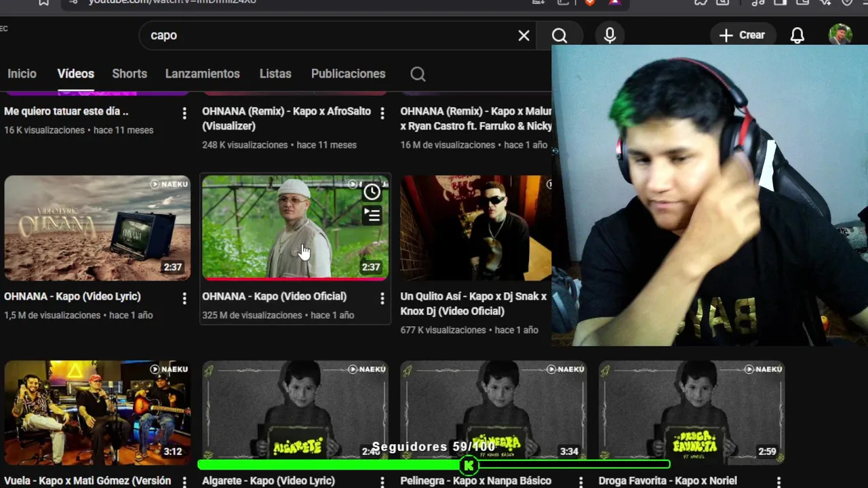Open options for OHNANA Remix AfroSalto video
This screenshot has width=868, height=488.
coord(382,113)
